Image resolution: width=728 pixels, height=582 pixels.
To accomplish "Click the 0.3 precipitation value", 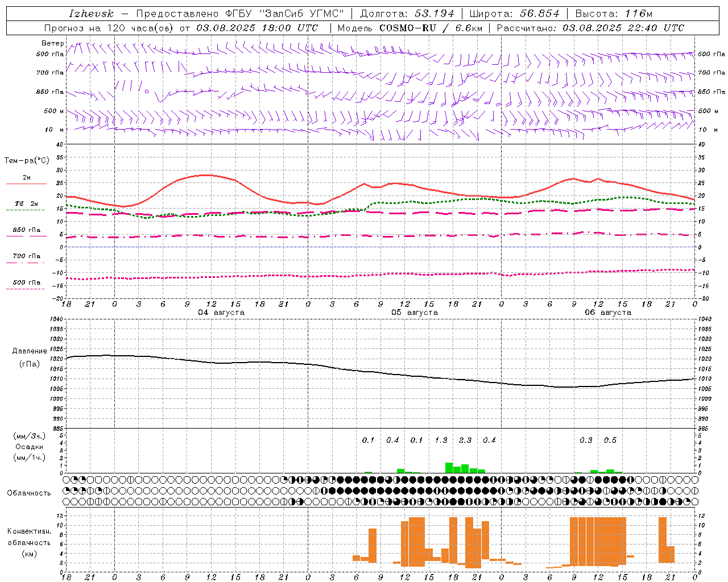I will (x=586, y=440).
